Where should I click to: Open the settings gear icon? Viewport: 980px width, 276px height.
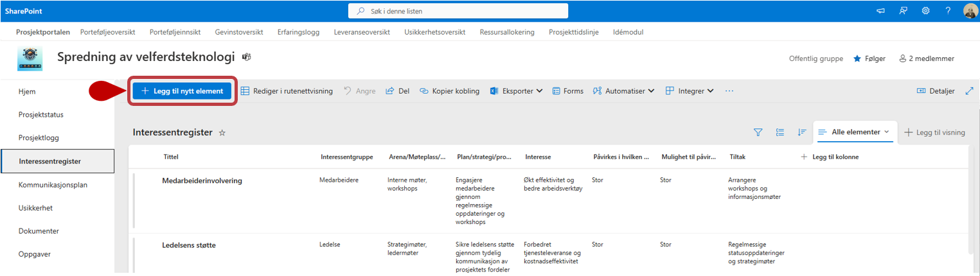925,11
